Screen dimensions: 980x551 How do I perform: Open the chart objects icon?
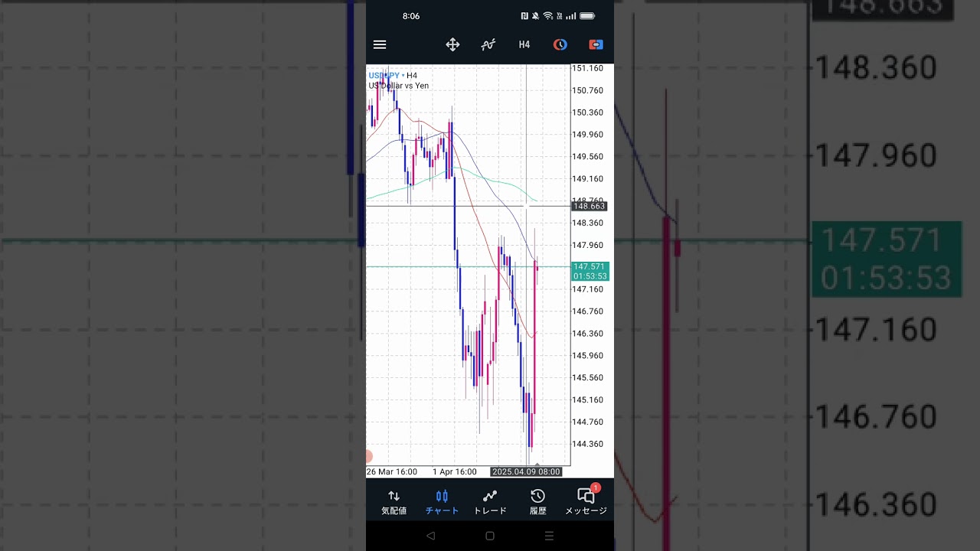tap(560, 44)
